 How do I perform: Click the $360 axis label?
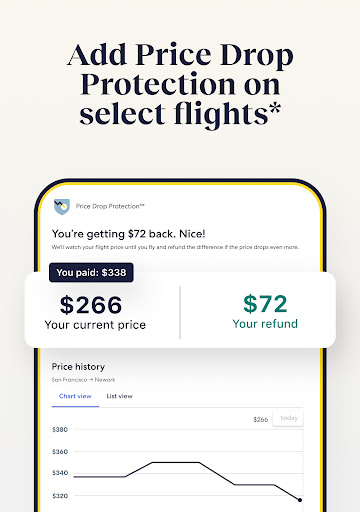pyautogui.click(x=60, y=452)
